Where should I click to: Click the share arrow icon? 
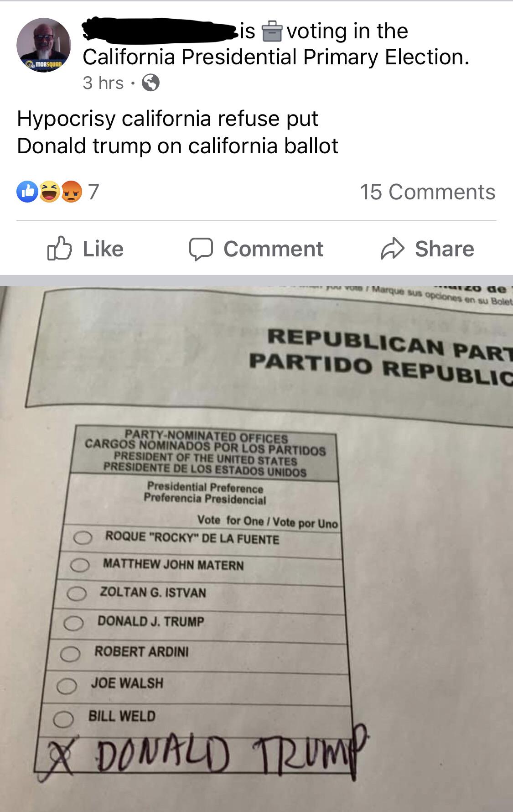click(x=392, y=249)
